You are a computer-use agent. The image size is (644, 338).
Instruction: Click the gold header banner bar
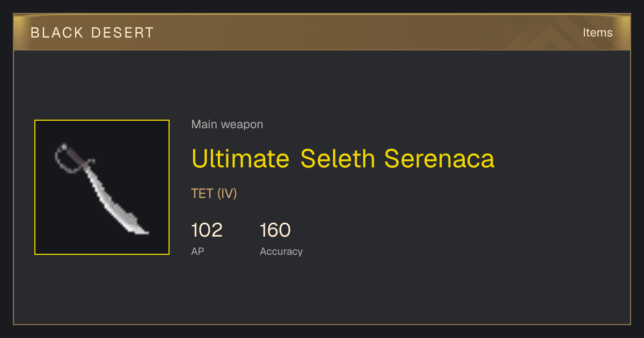pyautogui.click(x=322, y=32)
